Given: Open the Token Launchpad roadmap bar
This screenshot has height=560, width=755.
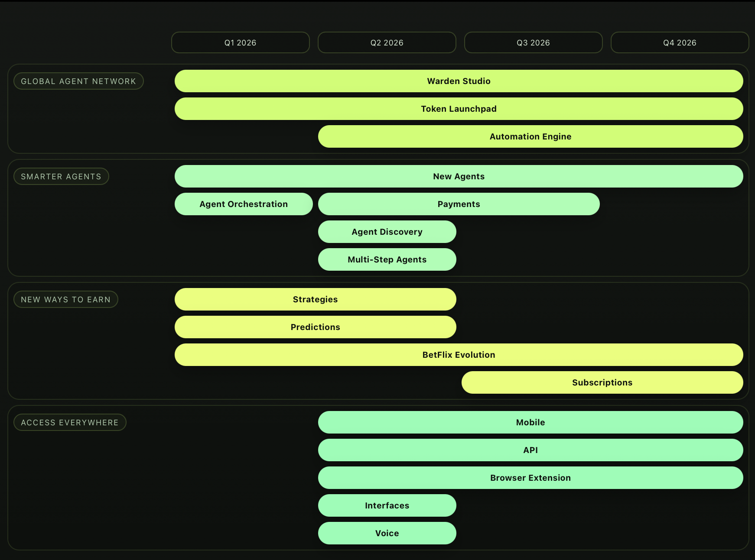Looking at the screenshot, I should (459, 109).
